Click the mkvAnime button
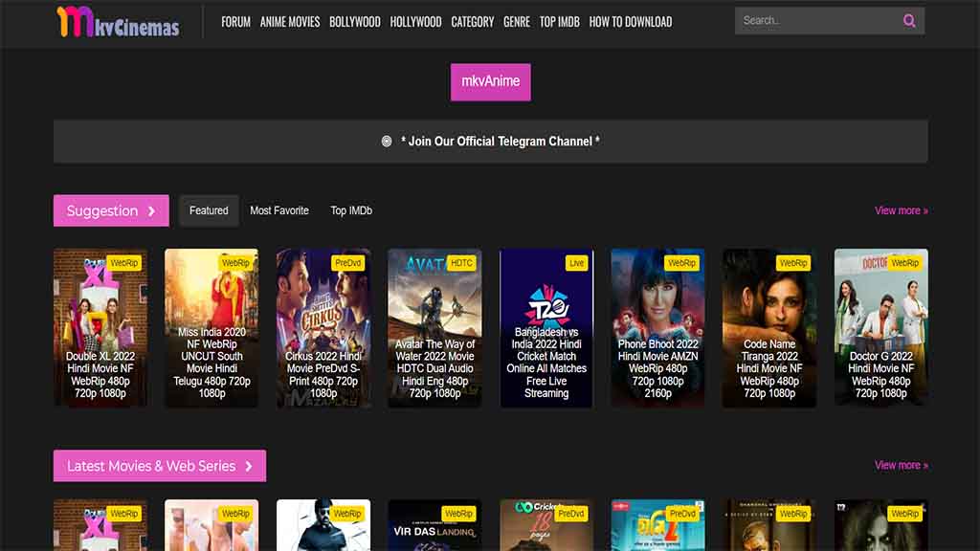Screen dimensions: 980x551 (x=491, y=82)
